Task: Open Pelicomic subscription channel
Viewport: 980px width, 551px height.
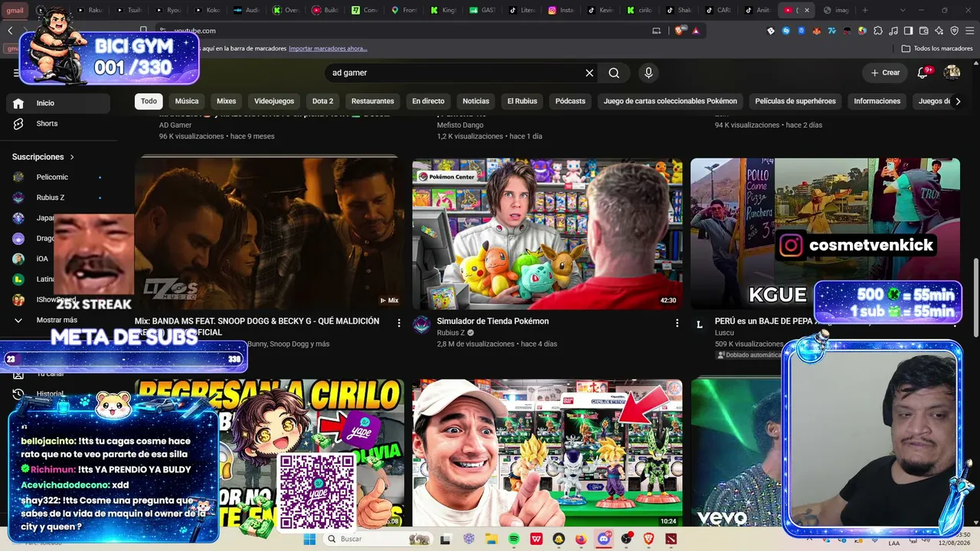Action: (x=58, y=177)
